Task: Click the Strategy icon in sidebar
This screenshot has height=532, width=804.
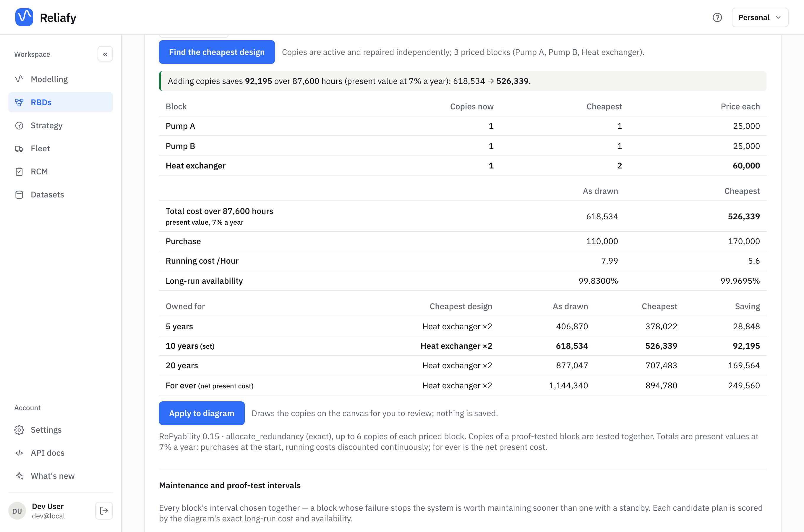Action: (19, 125)
